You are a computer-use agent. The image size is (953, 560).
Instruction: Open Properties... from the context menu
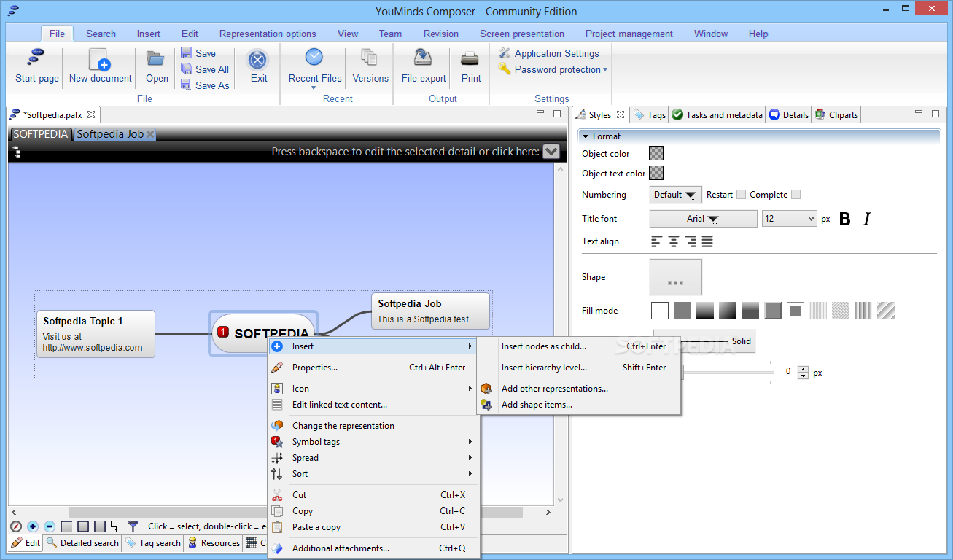coord(373,367)
